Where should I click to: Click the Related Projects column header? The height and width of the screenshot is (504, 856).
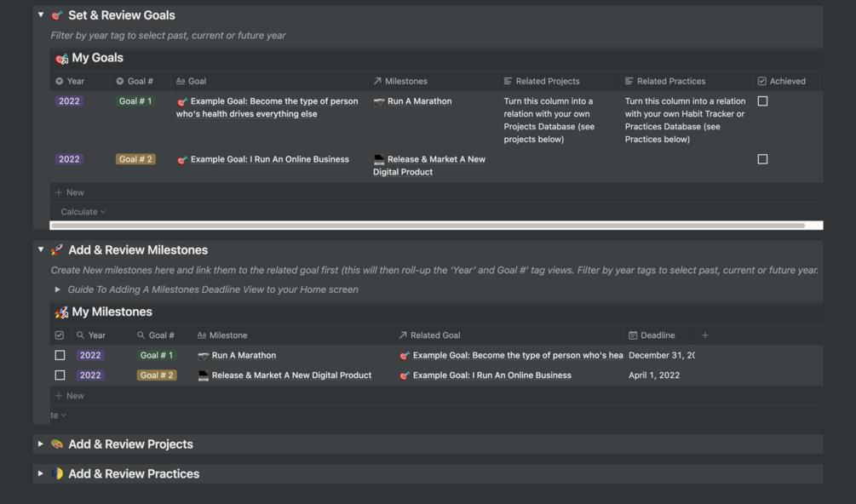[x=547, y=82]
